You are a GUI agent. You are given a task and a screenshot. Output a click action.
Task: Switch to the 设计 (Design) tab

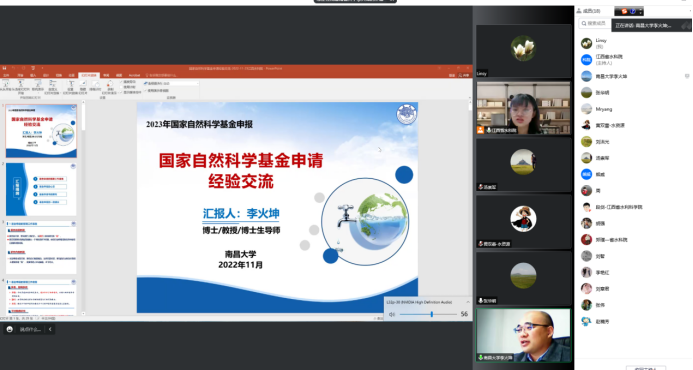(x=46, y=76)
